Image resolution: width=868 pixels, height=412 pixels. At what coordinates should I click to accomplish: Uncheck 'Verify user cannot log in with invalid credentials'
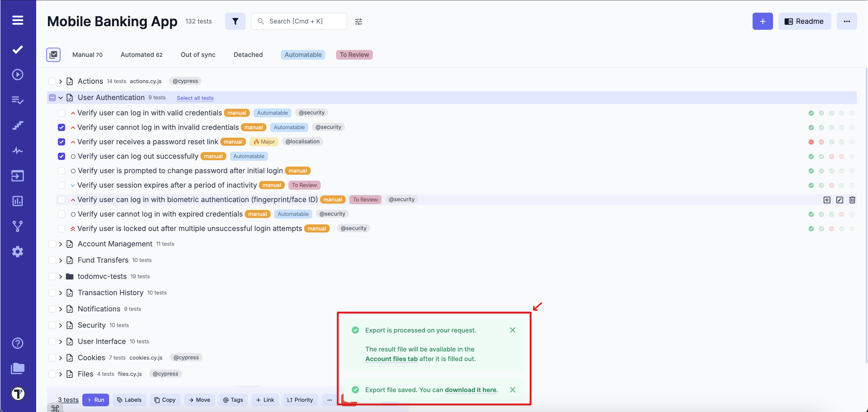pyautogui.click(x=61, y=127)
